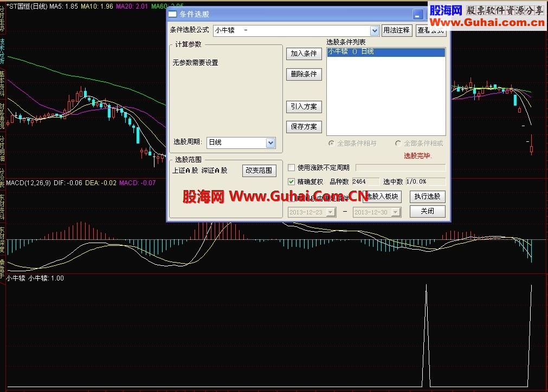Open the 分时走势 sidebar tab

2,18
